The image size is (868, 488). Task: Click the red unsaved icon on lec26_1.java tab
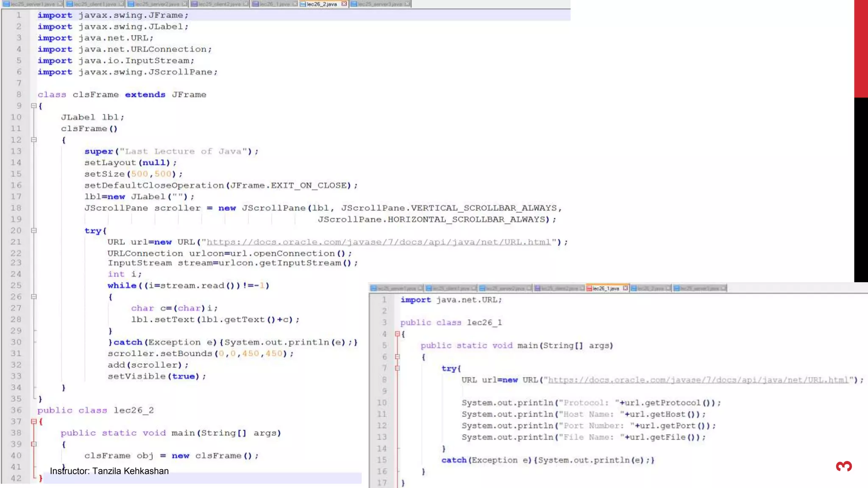(x=589, y=288)
